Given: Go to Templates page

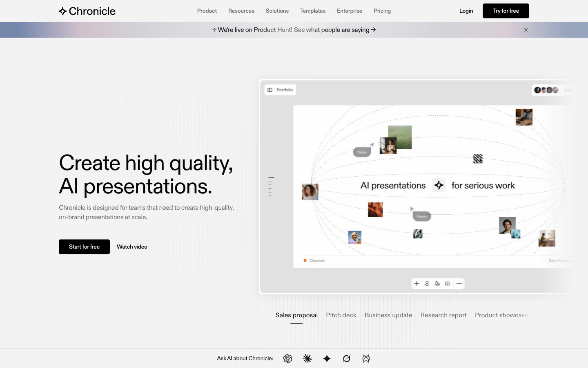Looking at the screenshot, I should coord(313,11).
